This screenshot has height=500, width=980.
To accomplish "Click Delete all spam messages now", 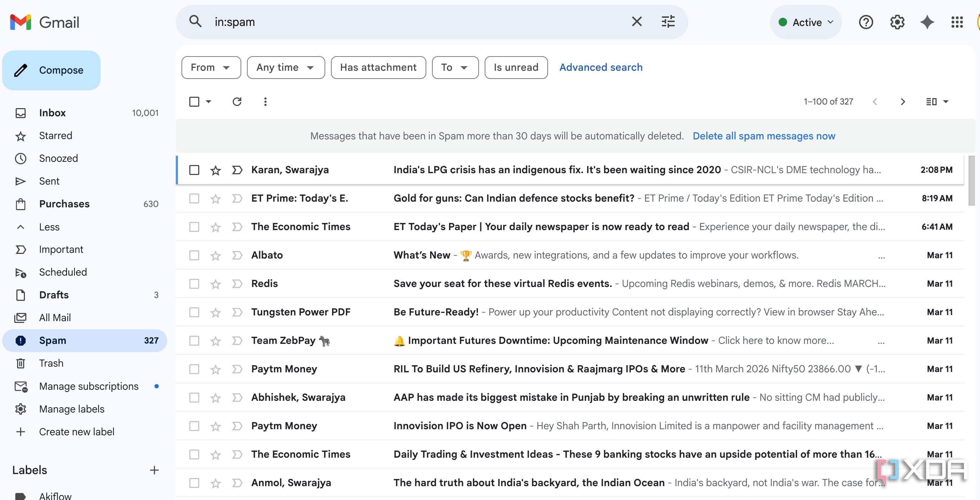I will (x=764, y=136).
